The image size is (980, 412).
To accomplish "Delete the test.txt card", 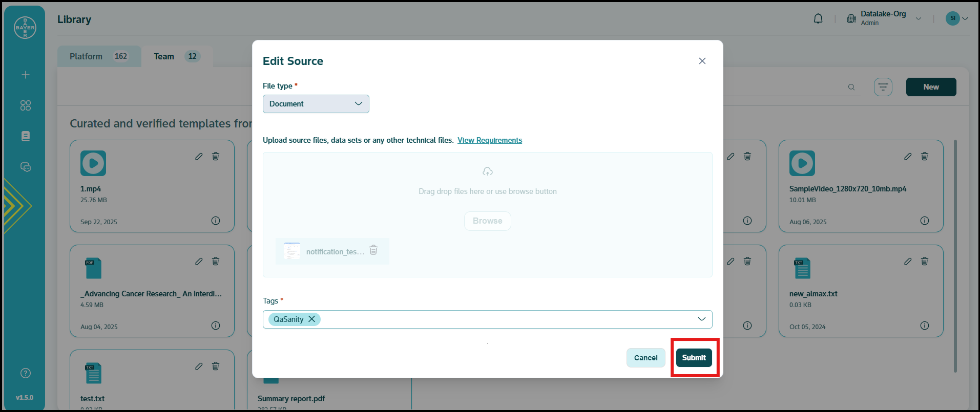I will 216,366.
